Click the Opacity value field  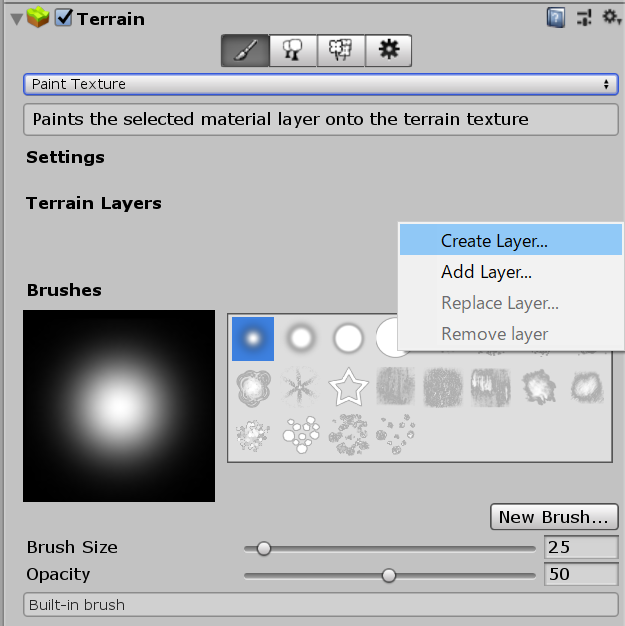pos(581,574)
